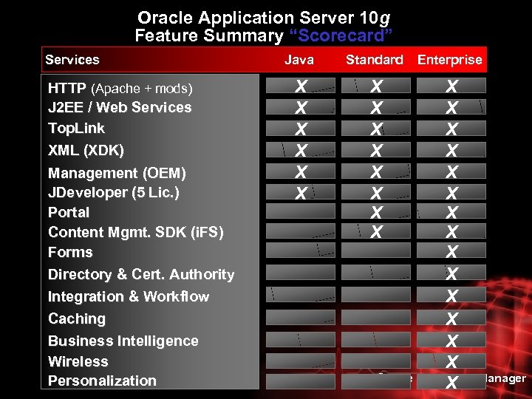
Task: Click the X in Business Intelligence row
Action: click(451, 341)
